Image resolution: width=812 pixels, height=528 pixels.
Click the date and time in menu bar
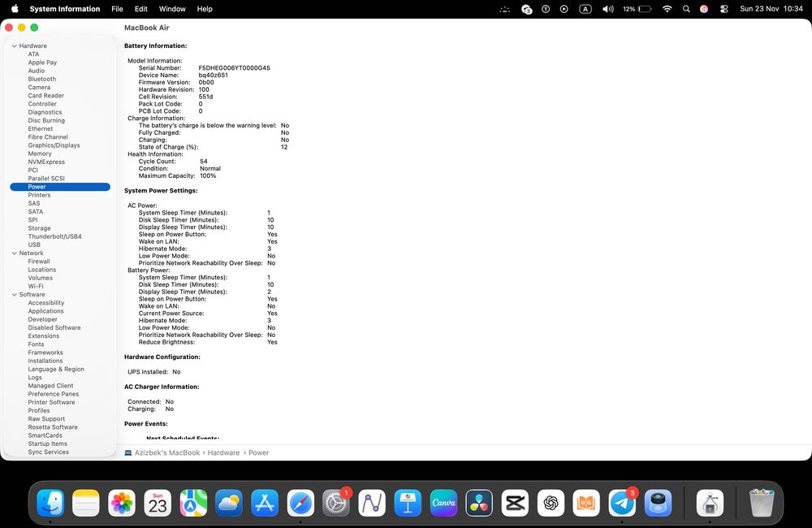[771, 9]
